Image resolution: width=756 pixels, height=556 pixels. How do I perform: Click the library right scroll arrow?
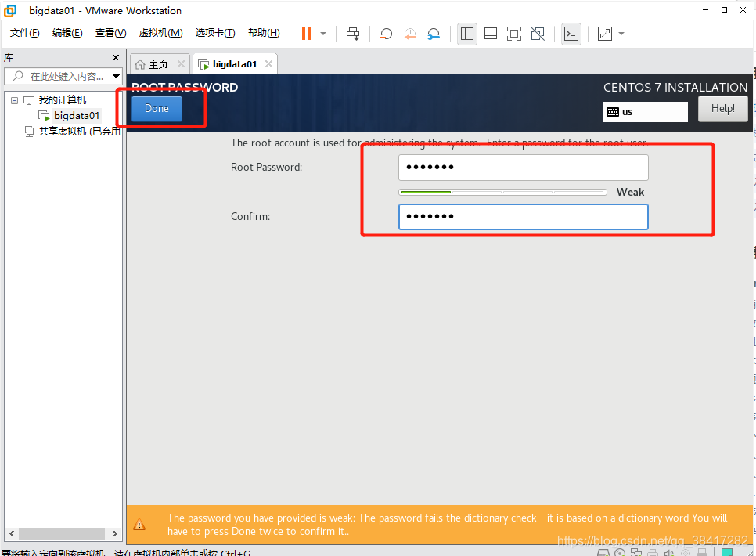(115, 533)
